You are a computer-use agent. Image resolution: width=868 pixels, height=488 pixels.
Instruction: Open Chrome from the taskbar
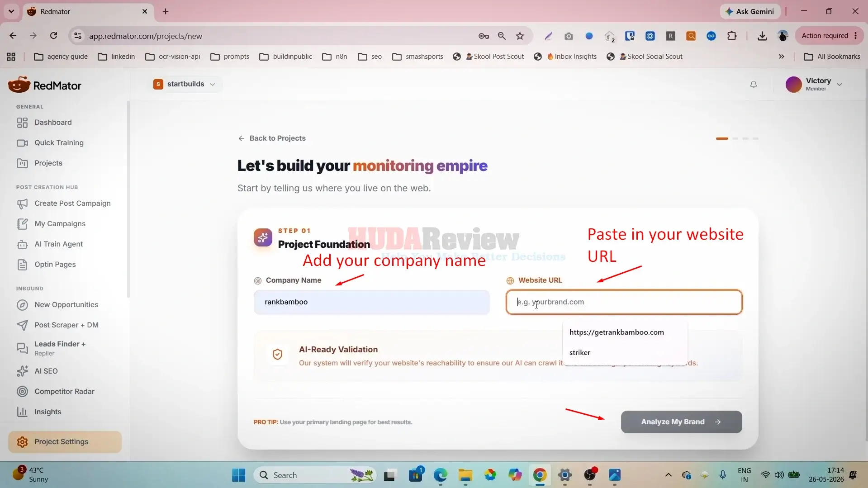(x=540, y=475)
